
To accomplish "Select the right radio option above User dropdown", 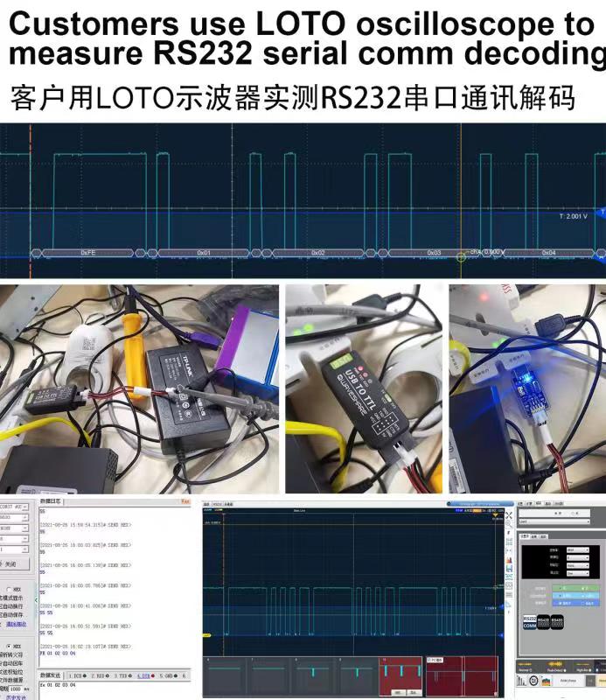I will point(574,513).
